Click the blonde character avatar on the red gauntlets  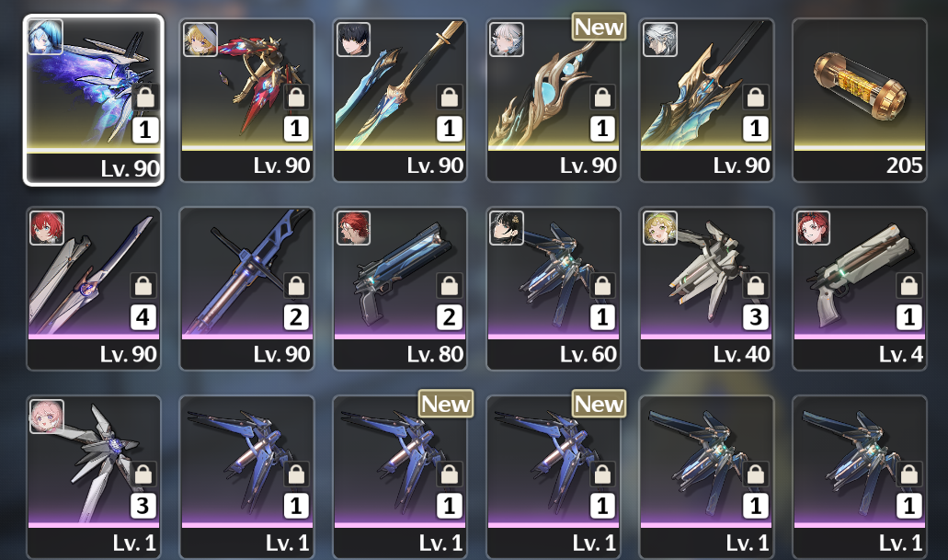coord(200,40)
